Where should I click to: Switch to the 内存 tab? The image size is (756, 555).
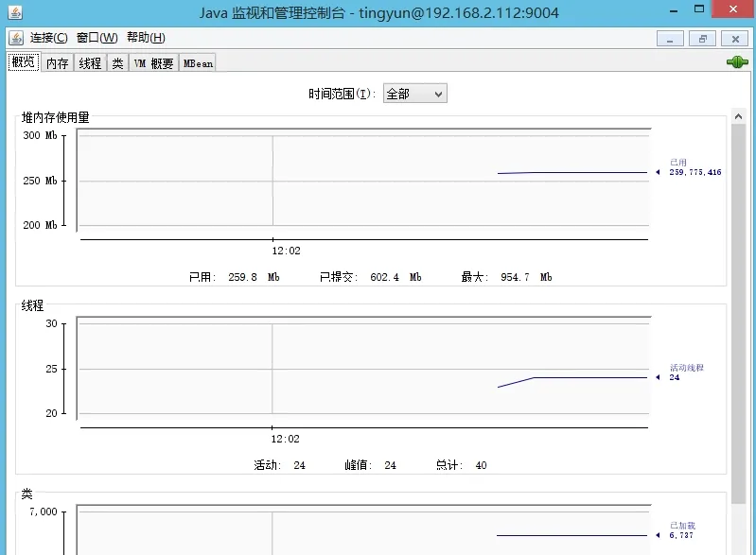[58, 63]
